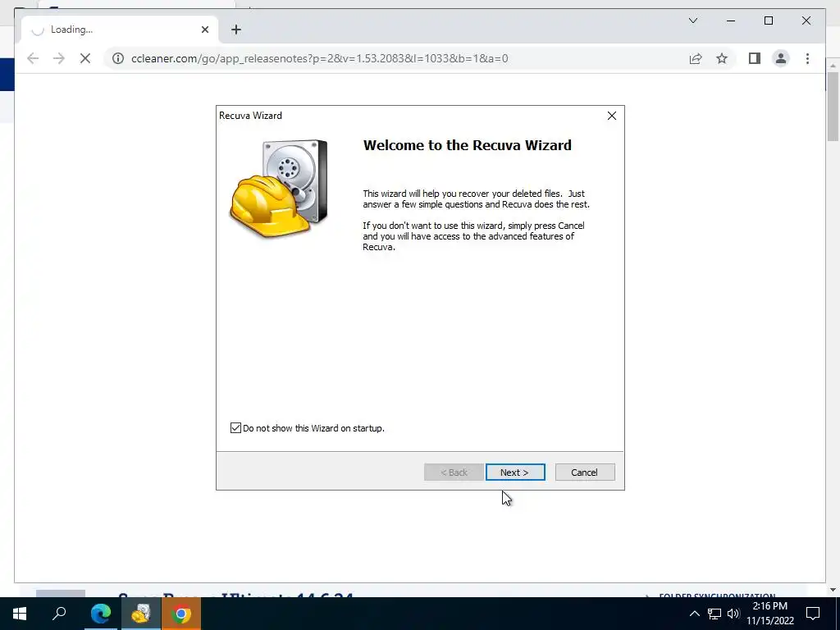Open volume tray icon
The image size is (840, 630).
pos(733,614)
